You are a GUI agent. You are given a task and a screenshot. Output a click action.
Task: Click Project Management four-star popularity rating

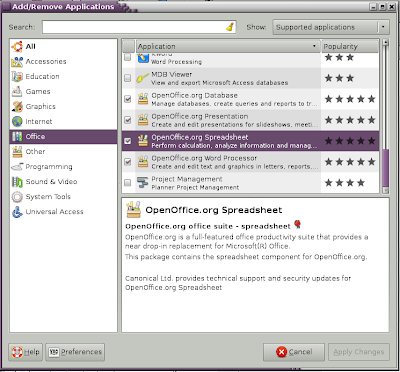pyautogui.click(x=345, y=183)
